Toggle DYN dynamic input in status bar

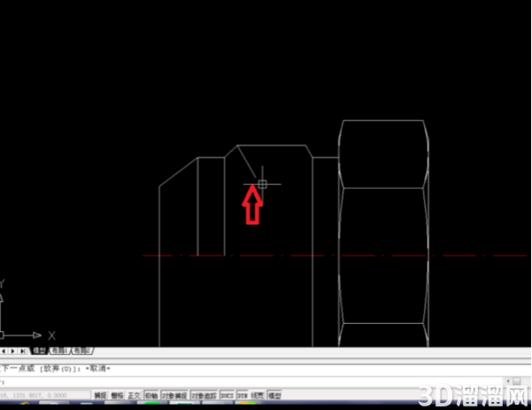click(242, 396)
